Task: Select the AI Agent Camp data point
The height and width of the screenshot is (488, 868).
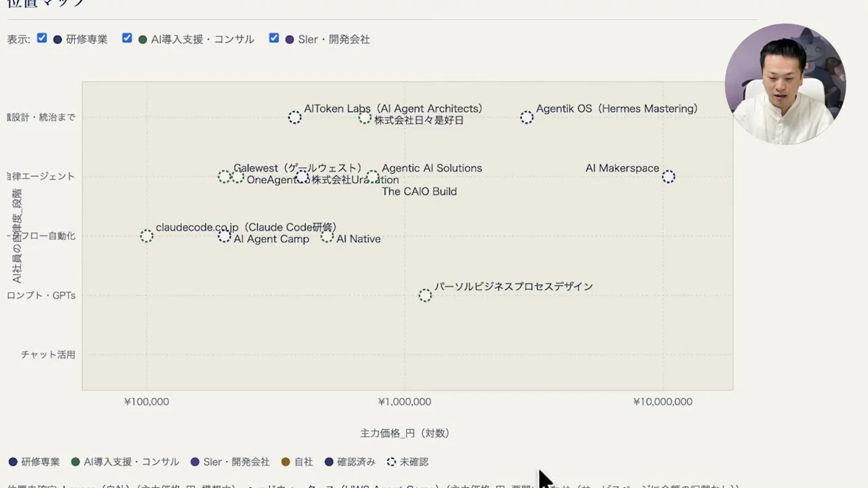Action: [x=224, y=236]
